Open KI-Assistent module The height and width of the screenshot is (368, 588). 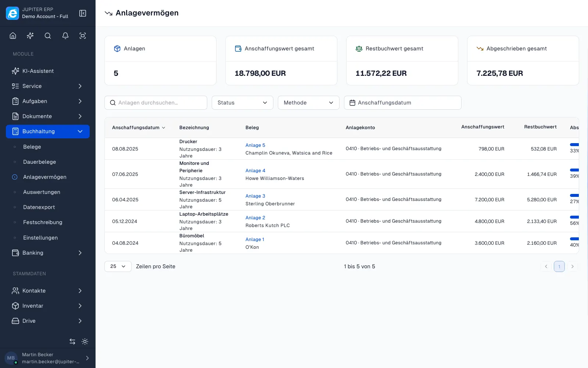click(48, 71)
